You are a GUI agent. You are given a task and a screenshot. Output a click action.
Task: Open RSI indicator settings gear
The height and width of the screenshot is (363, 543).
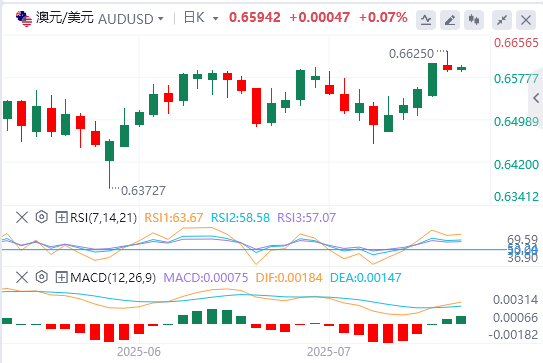point(42,217)
